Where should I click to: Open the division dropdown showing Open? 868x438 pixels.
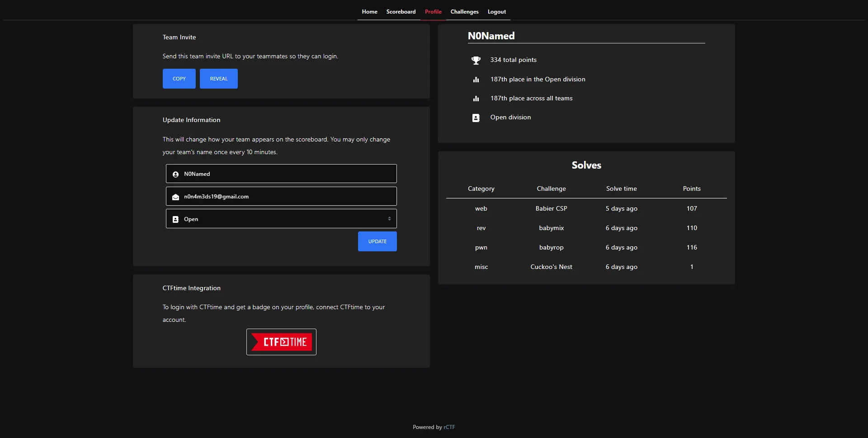[x=281, y=219]
